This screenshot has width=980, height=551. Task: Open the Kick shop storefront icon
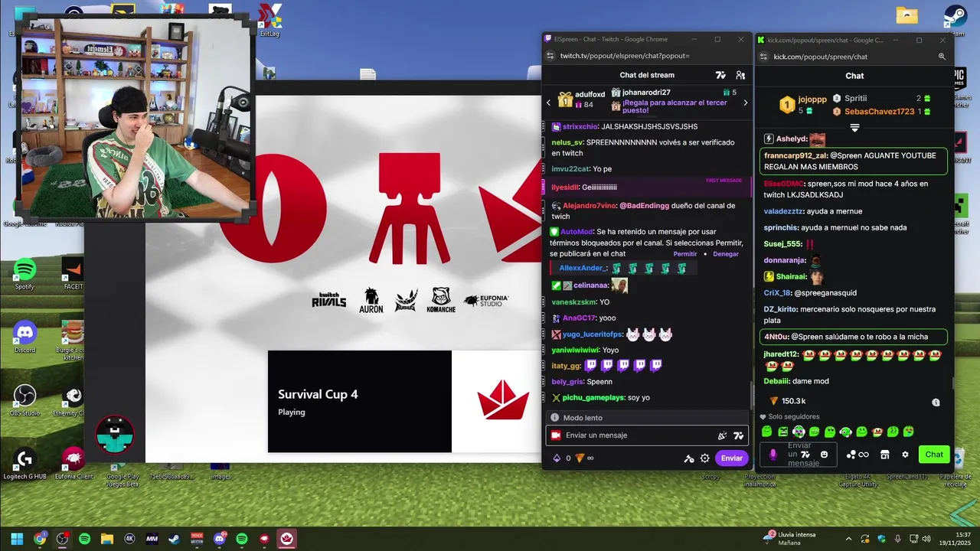[x=884, y=455]
